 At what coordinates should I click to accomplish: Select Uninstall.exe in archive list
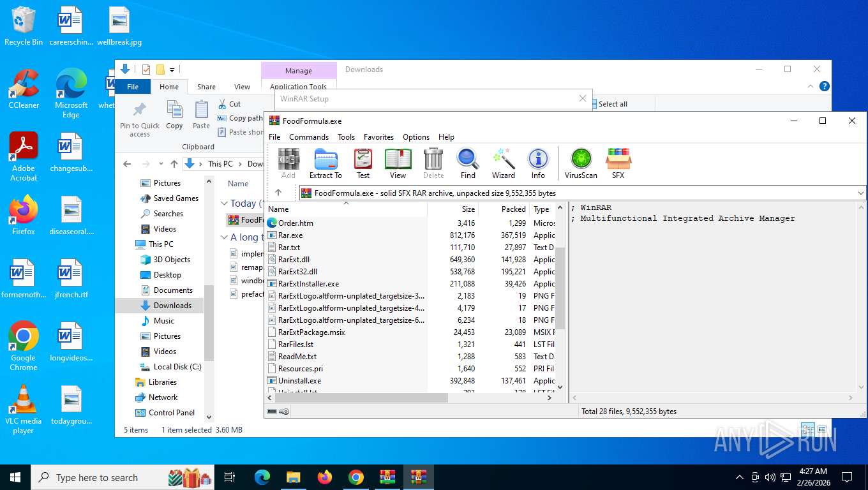click(299, 381)
